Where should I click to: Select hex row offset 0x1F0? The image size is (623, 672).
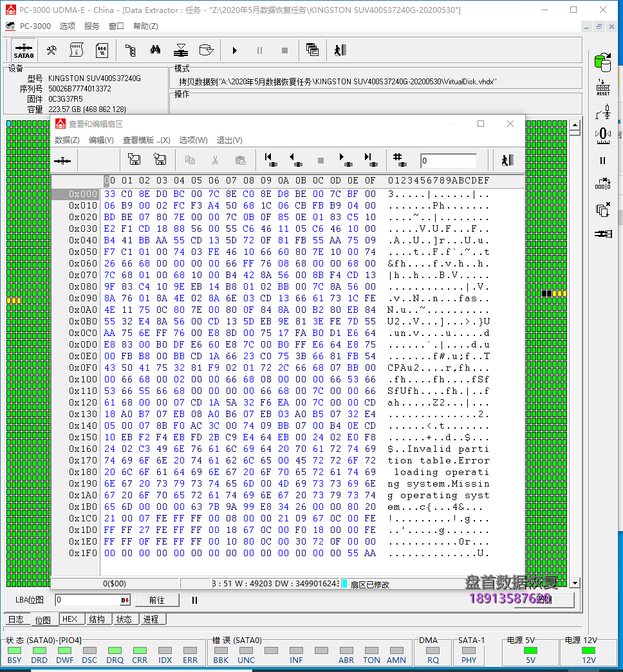(x=82, y=554)
